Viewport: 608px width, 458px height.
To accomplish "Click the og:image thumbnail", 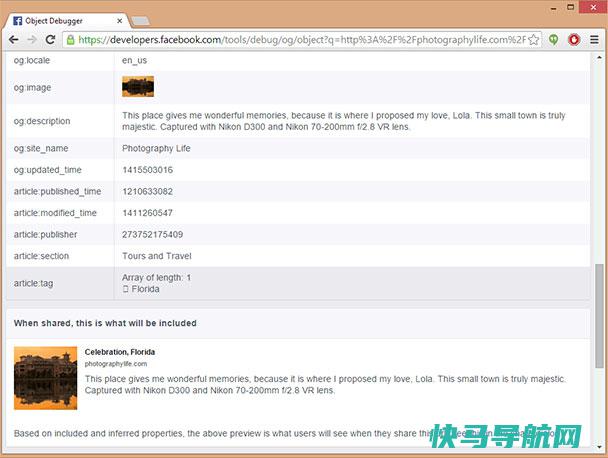I will pyautogui.click(x=138, y=86).
